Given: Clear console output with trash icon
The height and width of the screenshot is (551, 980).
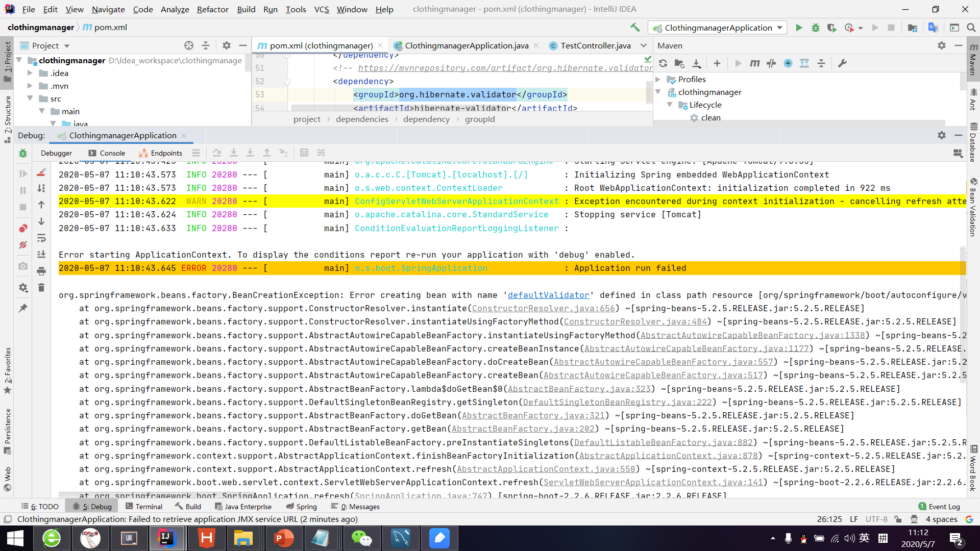Looking at the screenshot, I should [41, 288].
